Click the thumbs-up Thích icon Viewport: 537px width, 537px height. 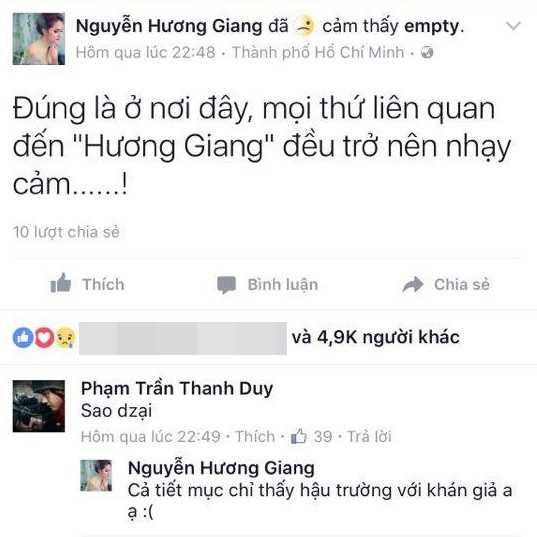point(61,283)
